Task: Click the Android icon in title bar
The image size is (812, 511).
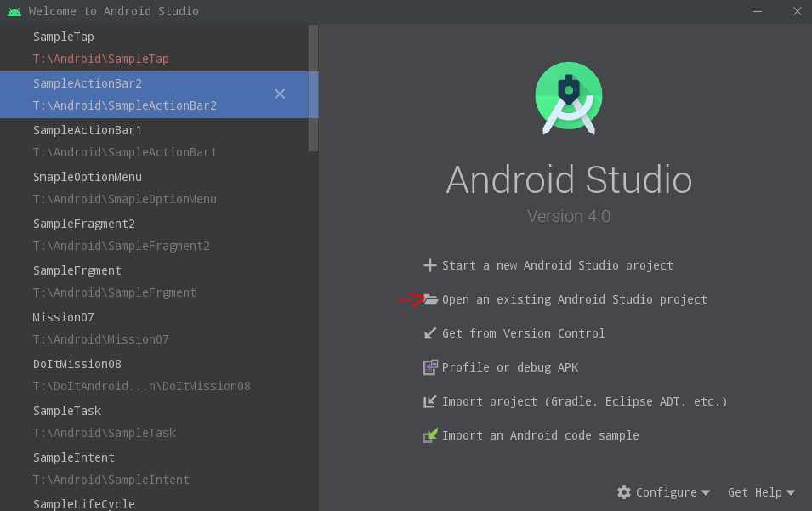Action: click(x=14, y=11)
